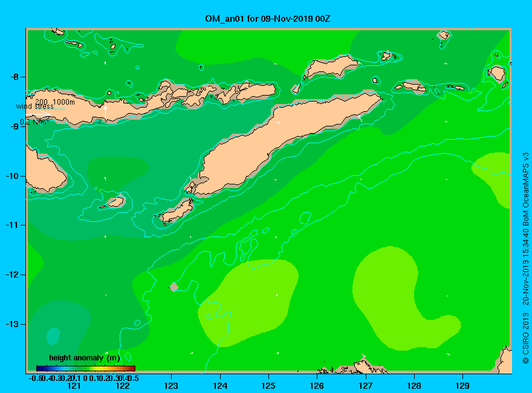Click the longitude label '123'
Image resolution: width=532 pixels, height=393 pixels.
click(171, 386)
